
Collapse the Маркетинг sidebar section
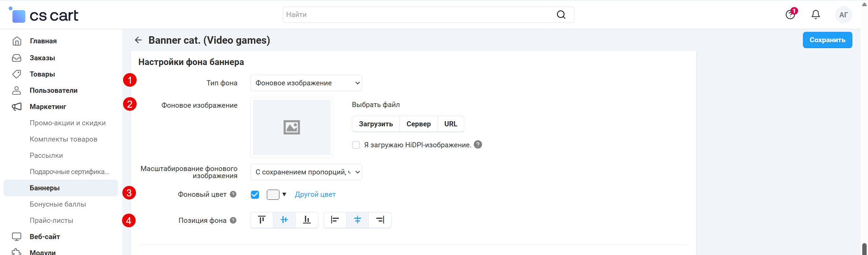pos(48,107)
